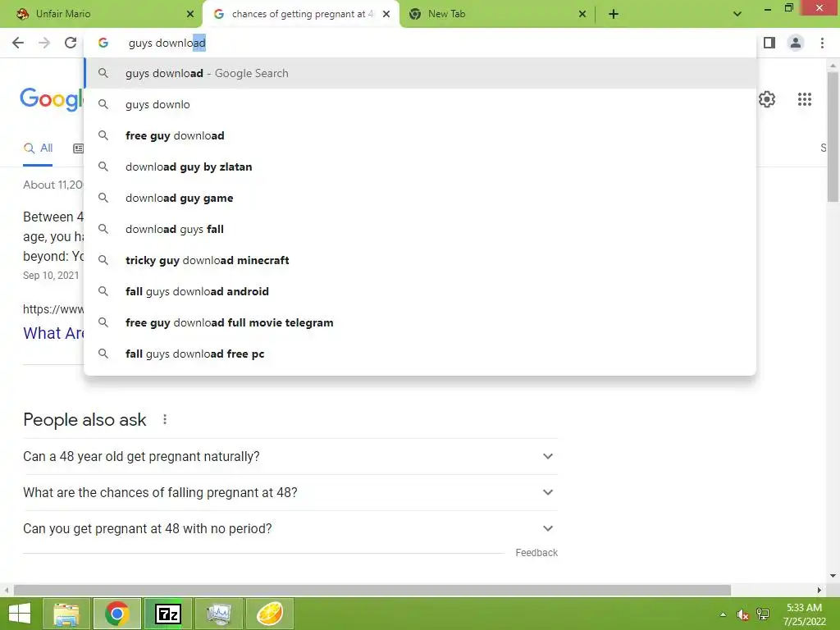840x630 pixels.
Task: Open the system monitor taskbar icon
Action: 218,614
